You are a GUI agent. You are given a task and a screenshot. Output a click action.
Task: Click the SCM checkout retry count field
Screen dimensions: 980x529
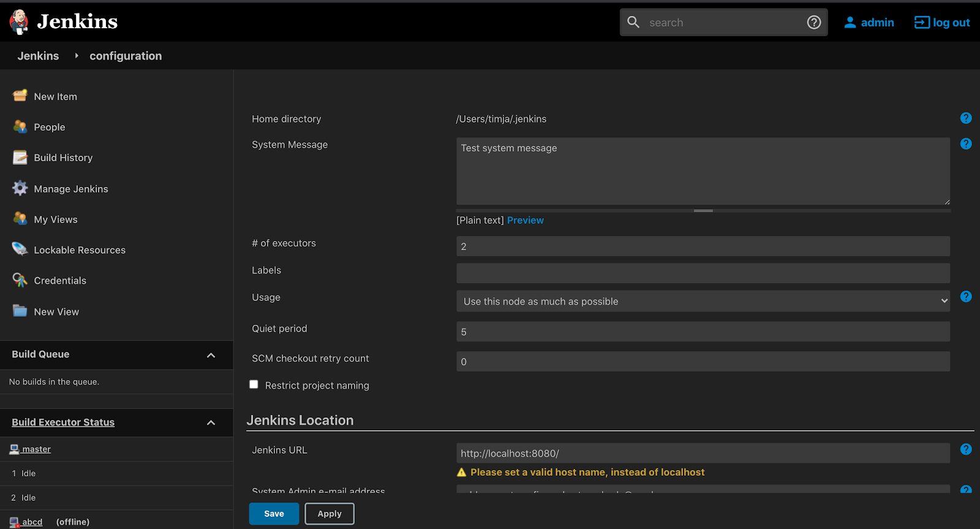point(703,362)
